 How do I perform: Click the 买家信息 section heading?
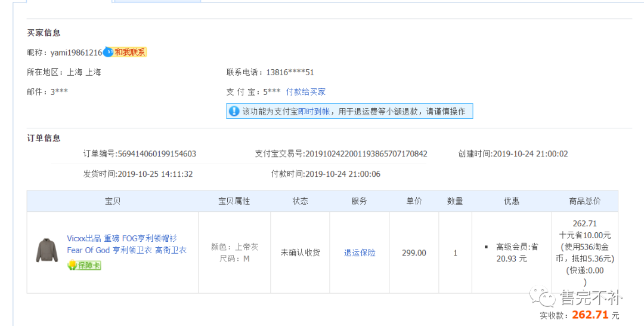pyautogui.click(x=44, y=33)
